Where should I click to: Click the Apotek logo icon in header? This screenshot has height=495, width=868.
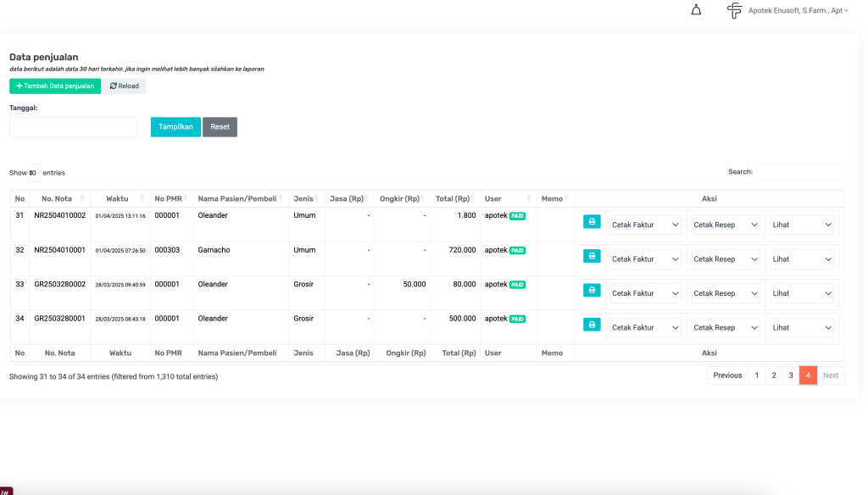coord(734,10)
